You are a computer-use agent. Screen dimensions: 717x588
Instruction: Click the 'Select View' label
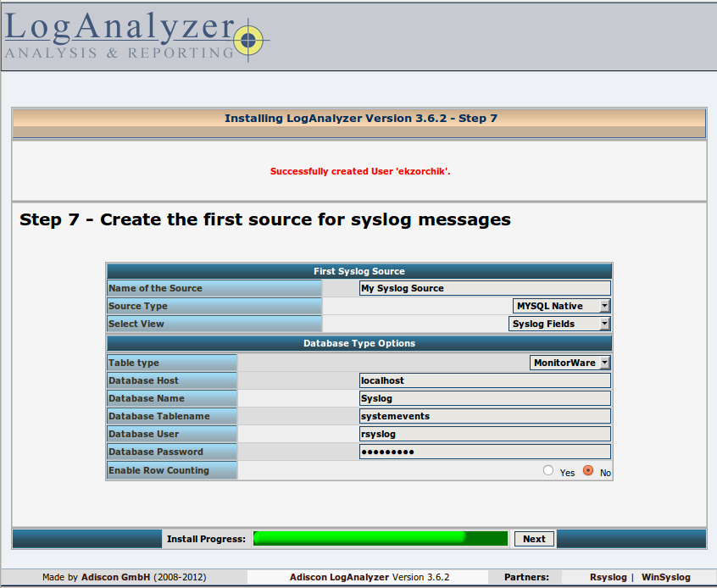pyautogui.click(x=136, y=324)
